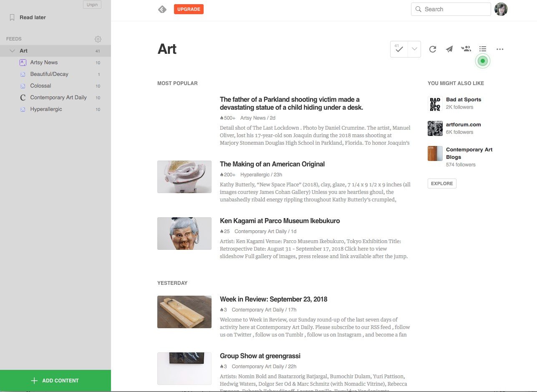Viewport: 537px width, 392px height.
Task: Click the Bad at Sports feed name
Action: tap(464, 100)
